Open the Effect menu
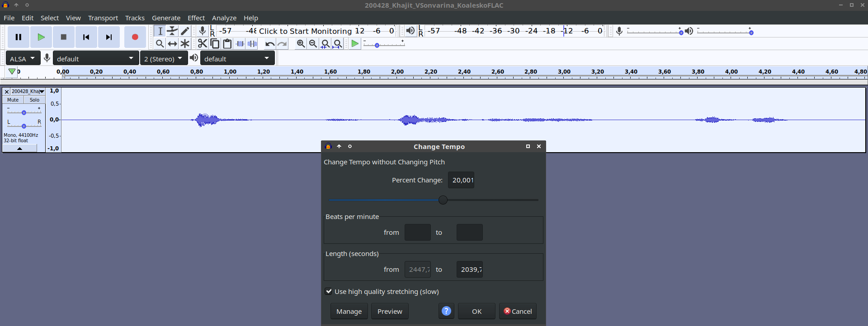The image size is (868, 326). (x=196, y=18)
